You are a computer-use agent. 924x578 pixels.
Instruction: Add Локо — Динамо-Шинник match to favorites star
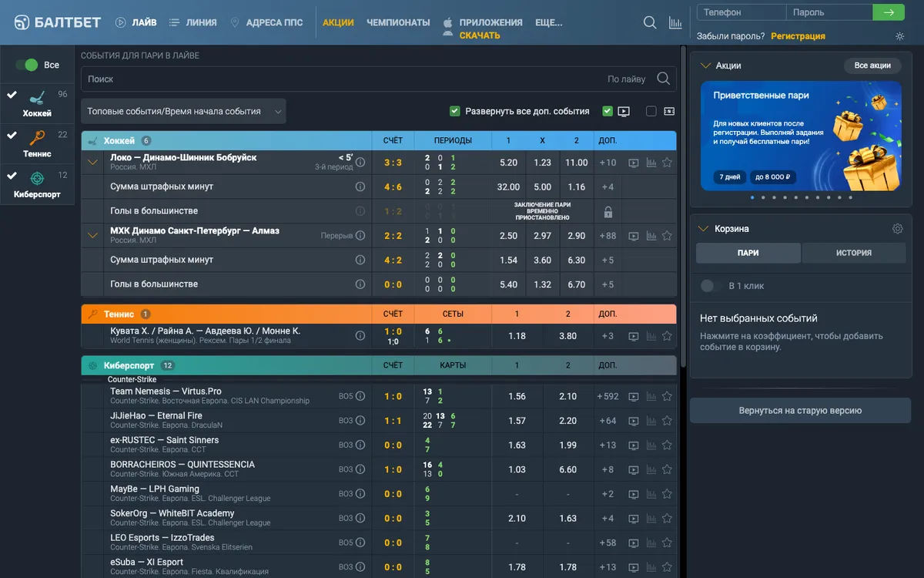(x=667, y=163)
